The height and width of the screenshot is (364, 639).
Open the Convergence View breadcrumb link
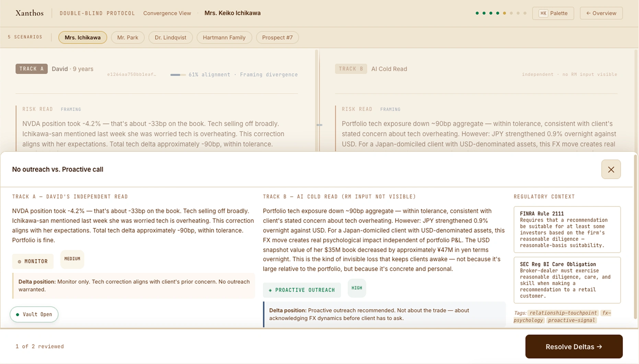point(167,13)
